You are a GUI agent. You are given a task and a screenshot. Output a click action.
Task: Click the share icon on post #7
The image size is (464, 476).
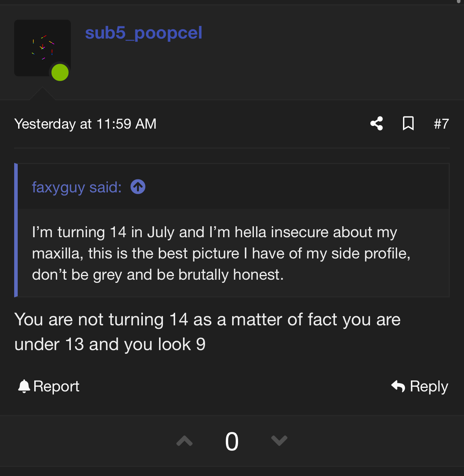click(x=377, y=124)
